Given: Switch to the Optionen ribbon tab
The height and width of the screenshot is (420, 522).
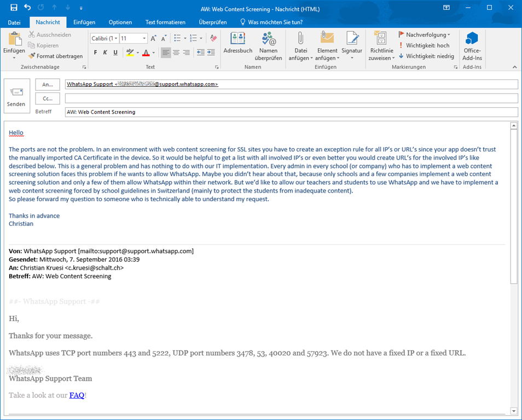Looking at the screenshot, I should pos(120,22).
